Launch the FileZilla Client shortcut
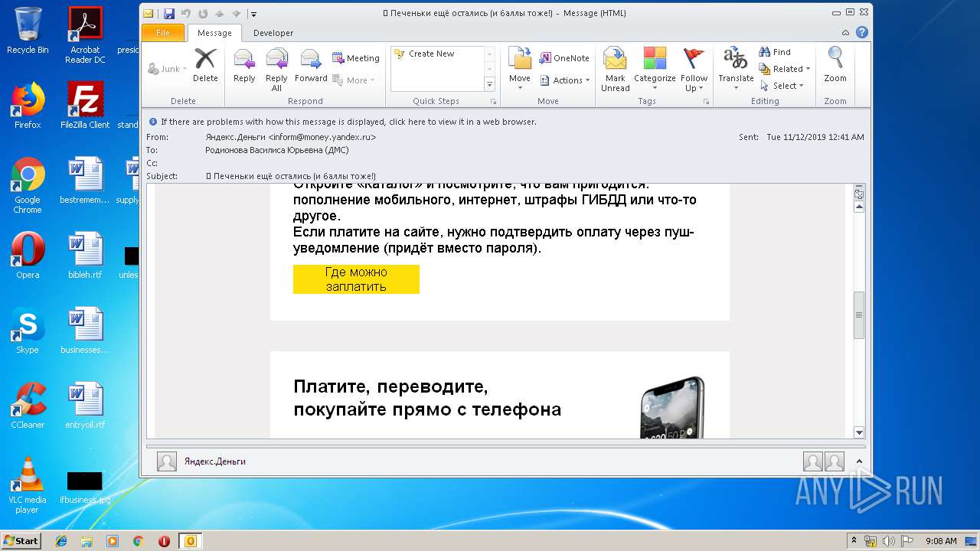The height and width of the screenshot is (551, 980). point(85,105)
